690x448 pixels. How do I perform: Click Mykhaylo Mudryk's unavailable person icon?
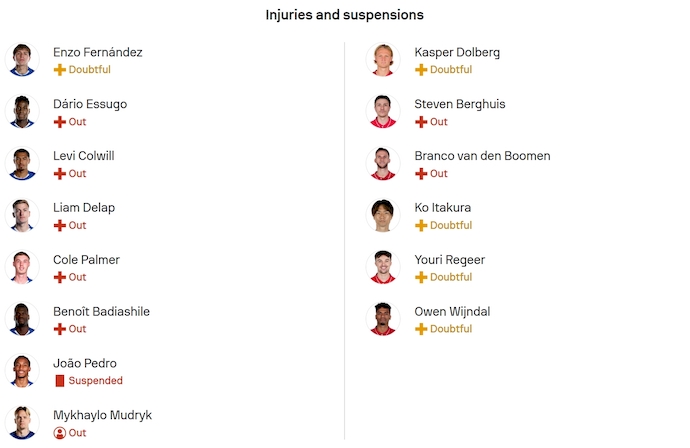tap(60, 433)
